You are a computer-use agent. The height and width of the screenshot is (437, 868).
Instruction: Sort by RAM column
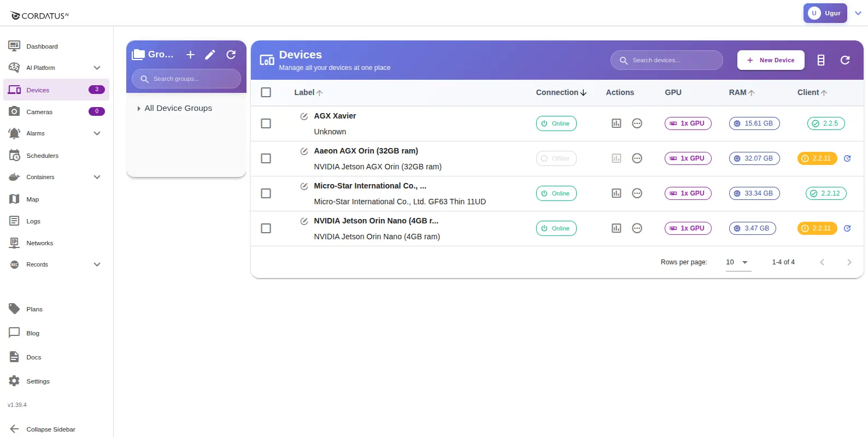pos(742,93)
